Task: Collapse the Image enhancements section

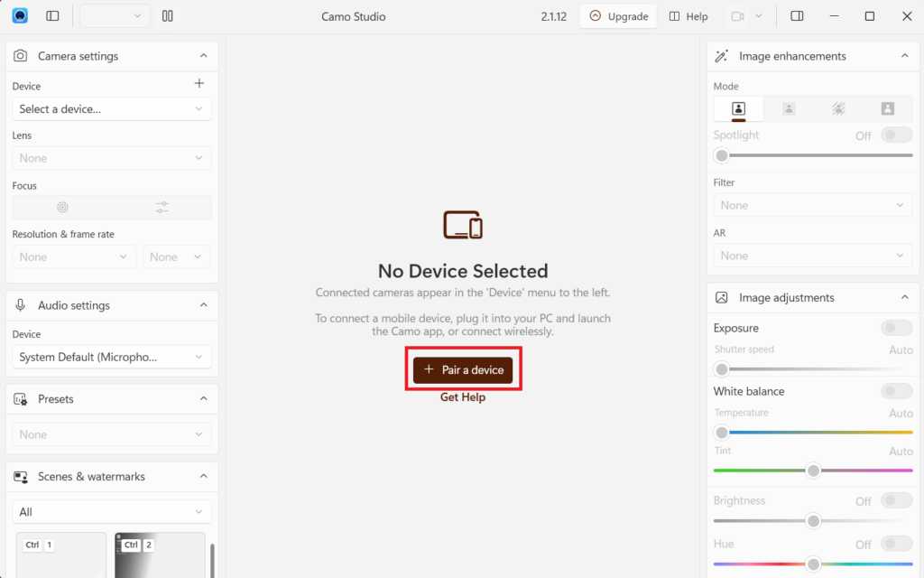Action: tap(904, 55)
